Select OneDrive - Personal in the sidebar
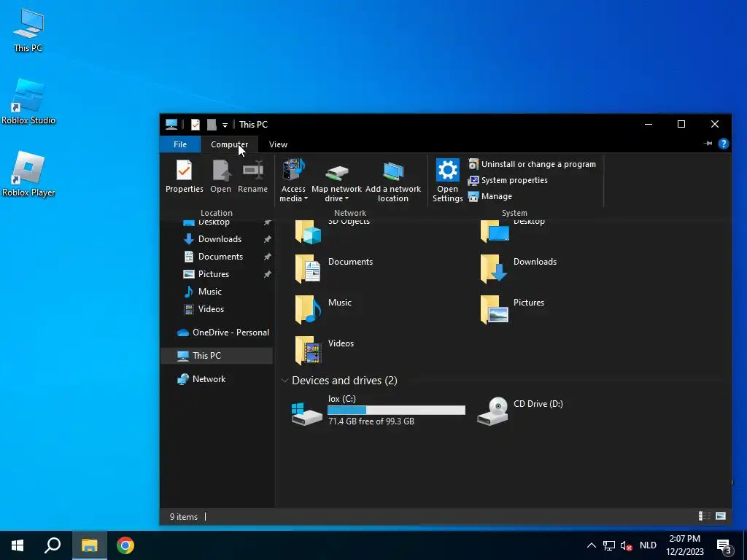 [x=223, y=332]
